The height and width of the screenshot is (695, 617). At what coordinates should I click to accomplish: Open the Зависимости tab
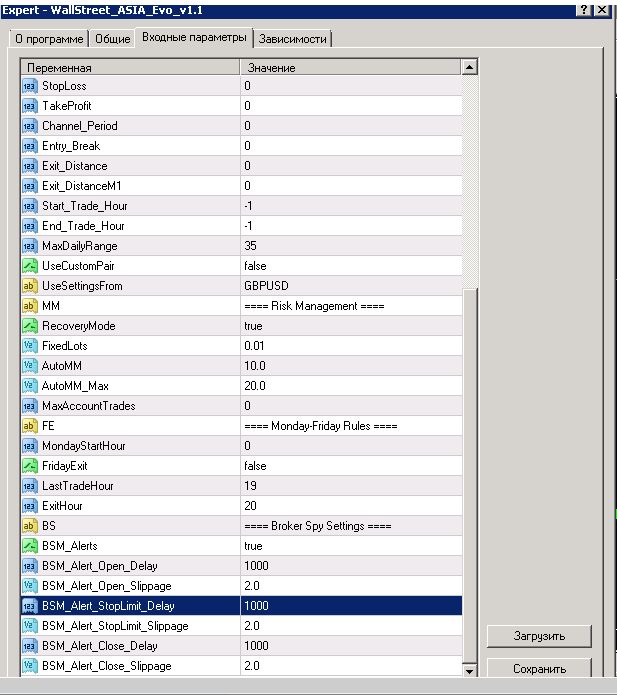coord(293,39)
